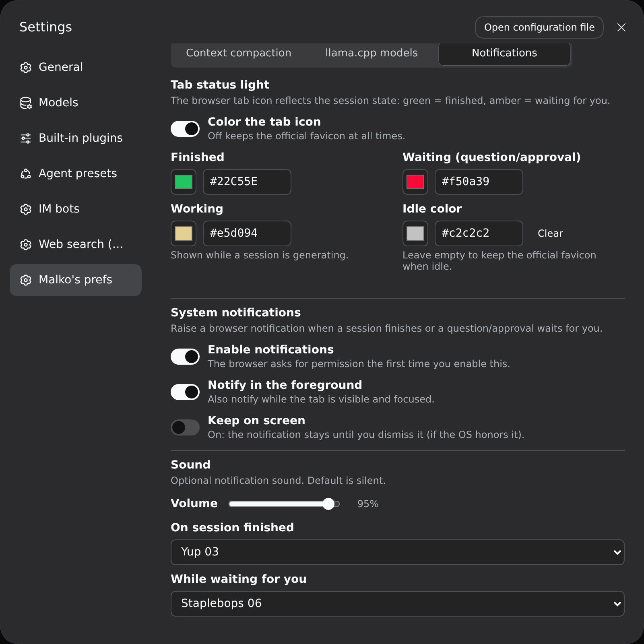Switch to Context compaction tab

click(x=239, y=53)
